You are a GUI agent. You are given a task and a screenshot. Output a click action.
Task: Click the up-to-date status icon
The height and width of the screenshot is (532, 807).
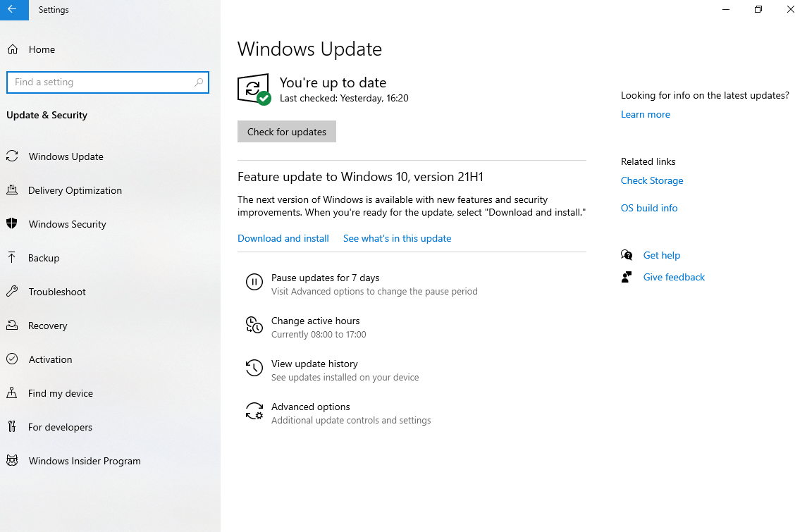tap(254, 89)
